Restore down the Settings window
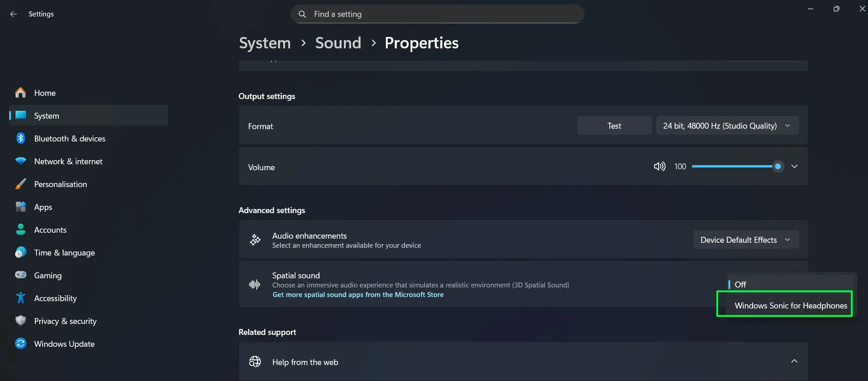Image resolution: width=868 pixels, height=381 pixels. tap(836, 9)
